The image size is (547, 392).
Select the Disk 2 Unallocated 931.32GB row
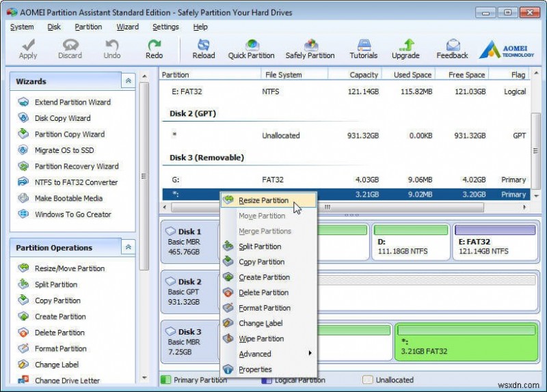point(346,135)
